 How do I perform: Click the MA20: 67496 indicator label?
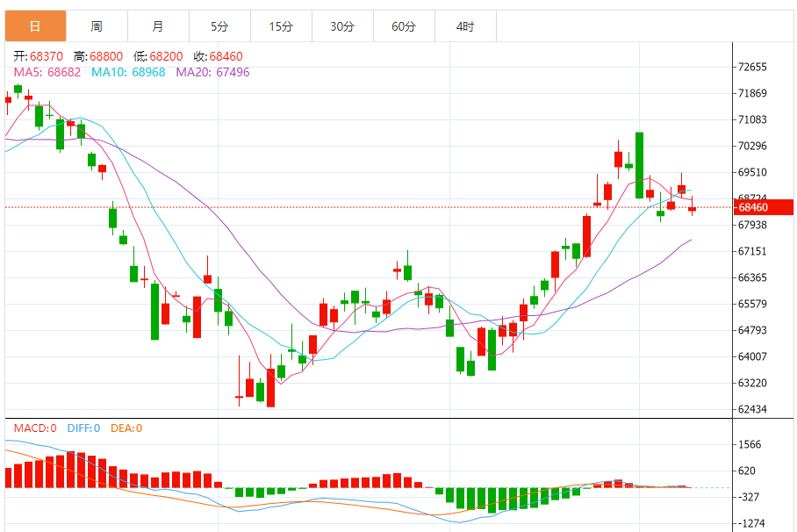(212, 72)
